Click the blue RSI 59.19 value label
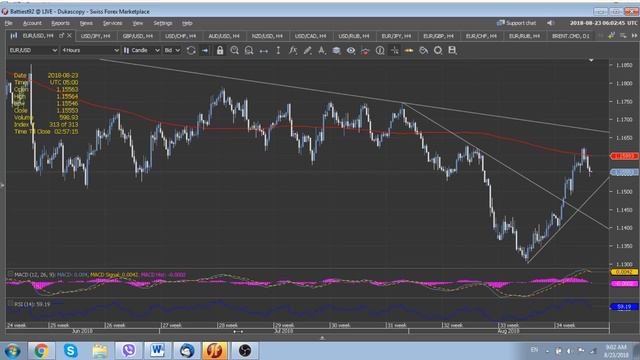The image size is (640, 360). 624,307
